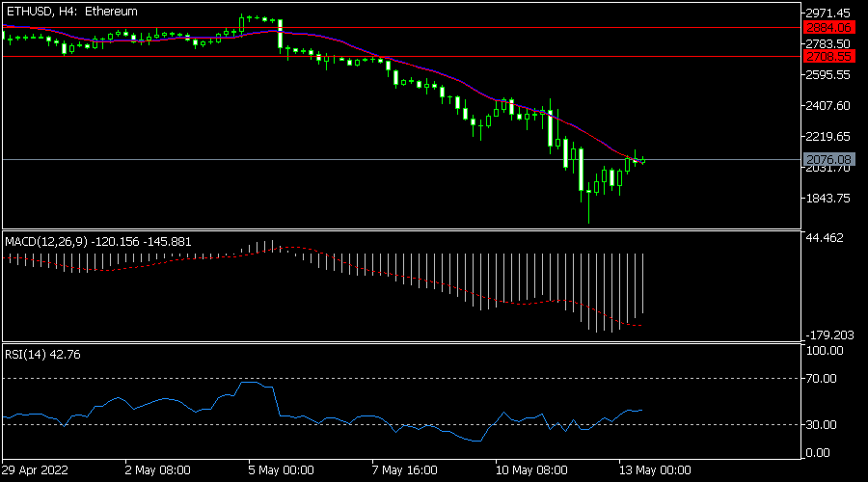Click the 10 May 08:00 time label
The image size is (868, 482).
click(531, 470)
